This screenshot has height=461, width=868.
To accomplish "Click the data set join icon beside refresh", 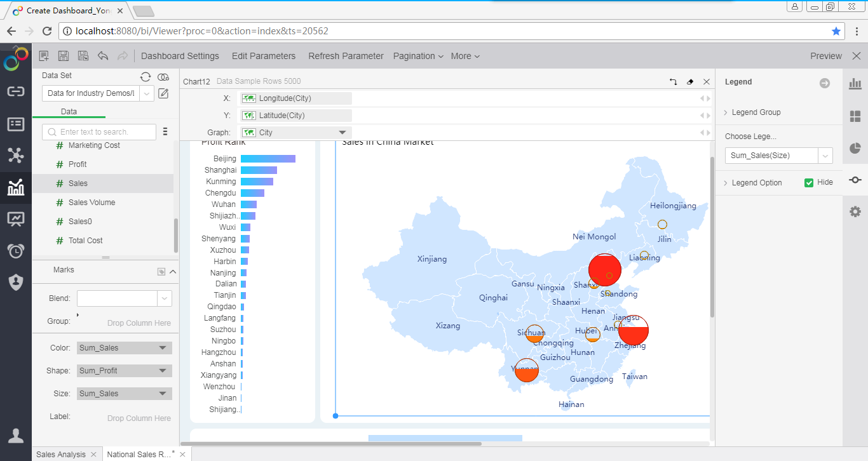I will pyautogui.click(x=163, y=77).
